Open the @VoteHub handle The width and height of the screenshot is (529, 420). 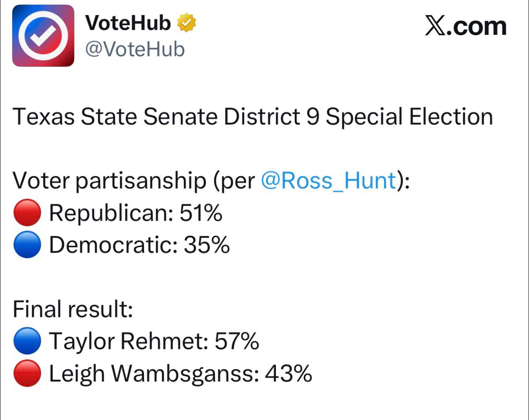[135, 50]
